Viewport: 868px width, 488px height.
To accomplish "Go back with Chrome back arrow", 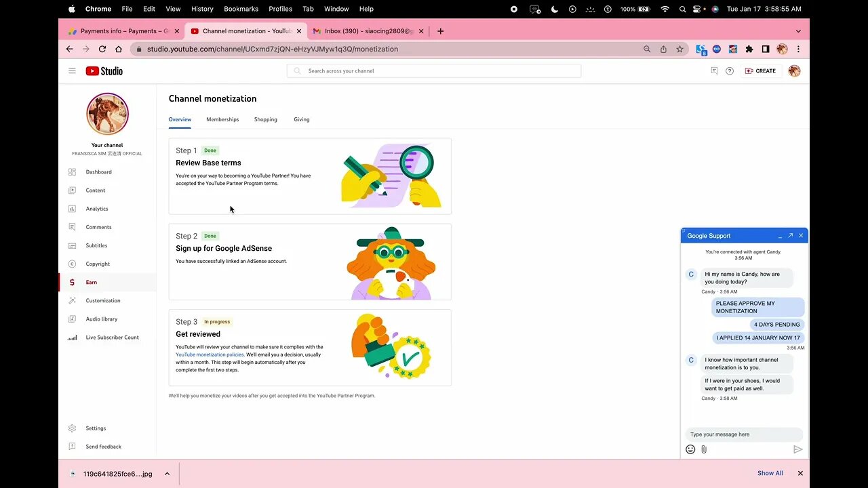I will pos(69,49).
